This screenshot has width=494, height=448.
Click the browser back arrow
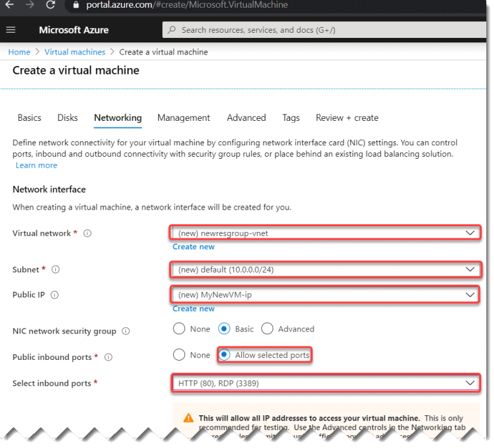pos(10,4)
